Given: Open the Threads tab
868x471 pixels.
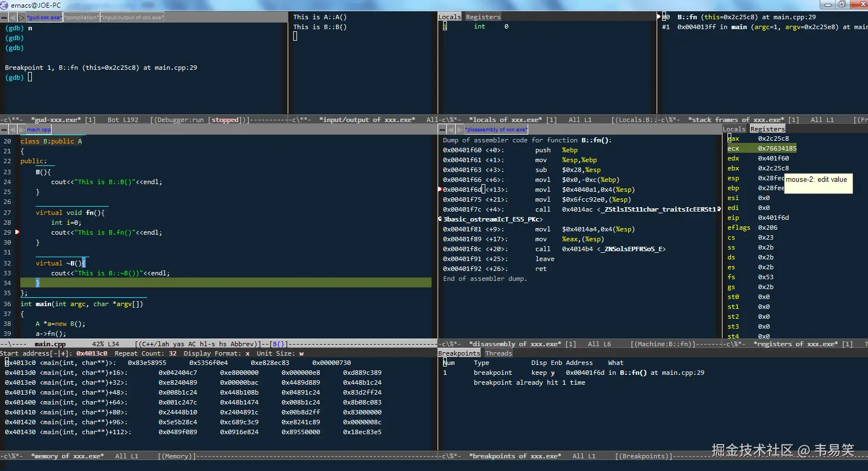Looking at the screenshot, I should pyautogui.click(x=499, y=353).
